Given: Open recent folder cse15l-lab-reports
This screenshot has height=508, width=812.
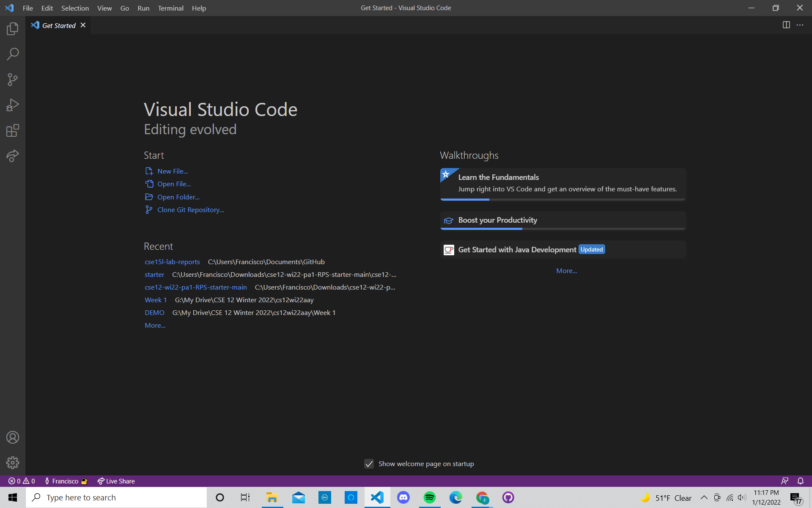Looking at the screenshot, I should pyautogui.click(x=172, y=262).
